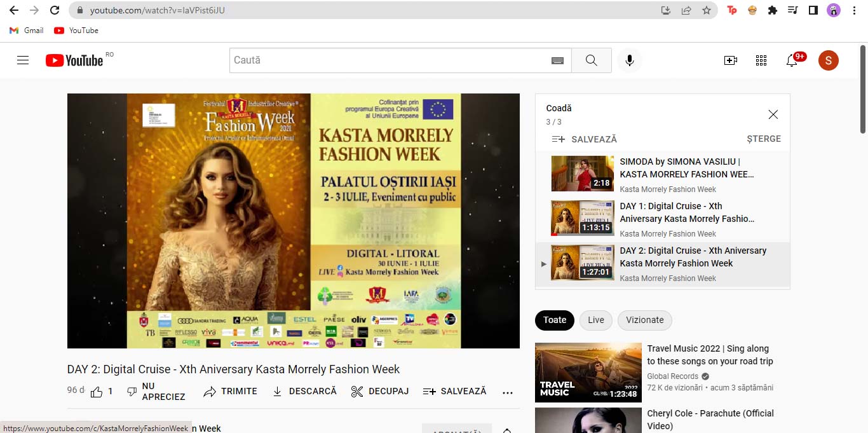The image size is (868, 433).
Task: Click the browser address bar URL
Action: (x=158, y=10)
